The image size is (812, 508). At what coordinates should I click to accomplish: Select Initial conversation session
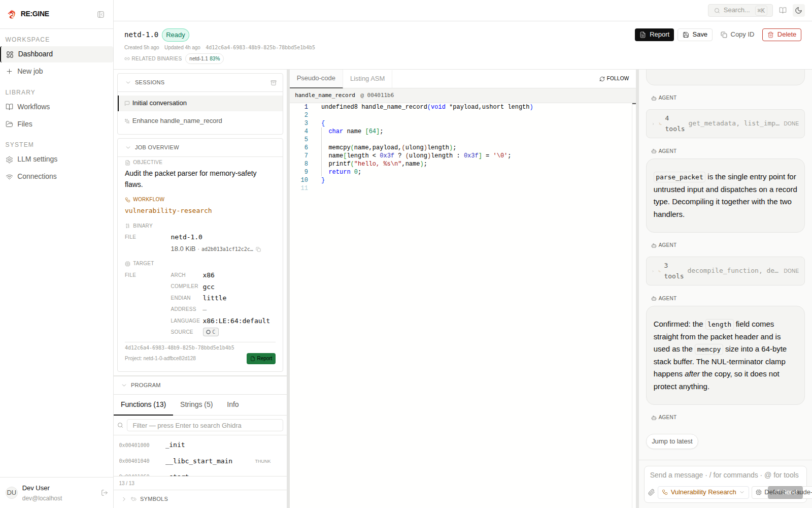(x=200, y=103)
